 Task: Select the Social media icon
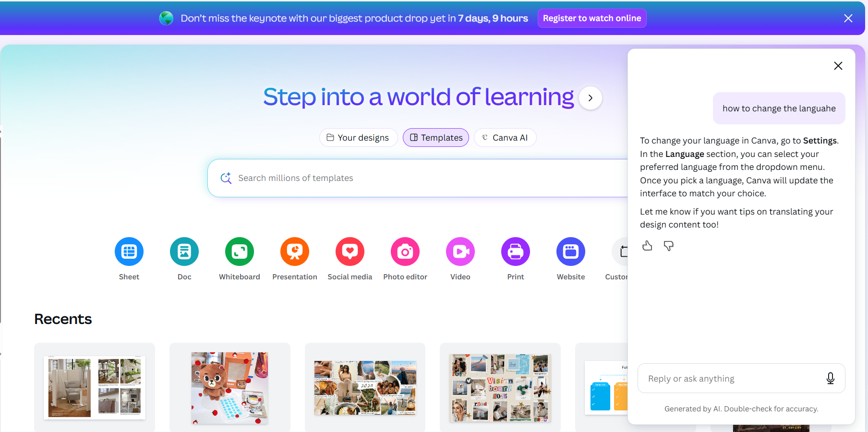tap(350, 252)
